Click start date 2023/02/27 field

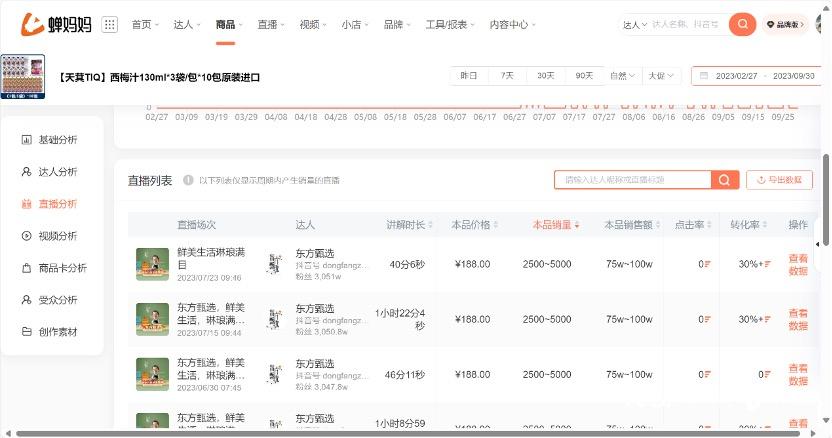click(736, 76)
